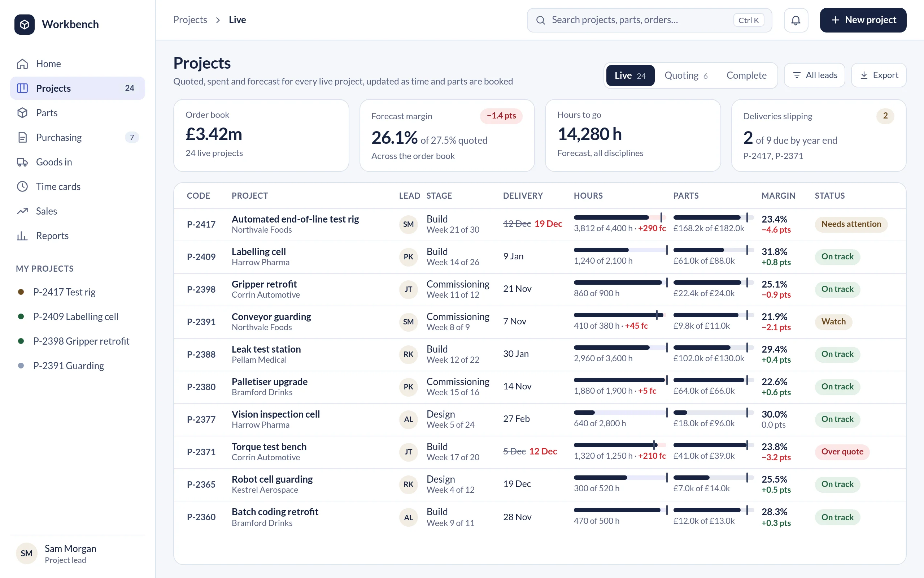Click the SM avatar beside Sam Morgan
Image resolution: width=924 pixels, height=578 pixels.
26,553
